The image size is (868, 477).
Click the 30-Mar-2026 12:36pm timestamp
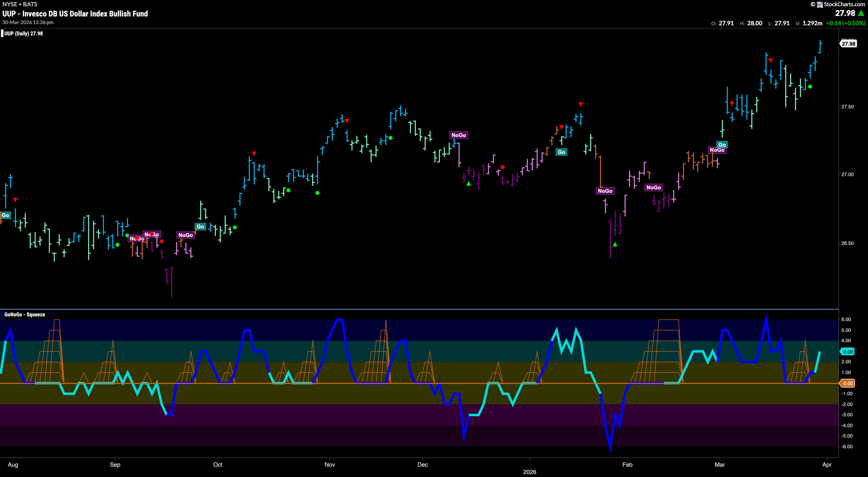[x=28, y=22]
